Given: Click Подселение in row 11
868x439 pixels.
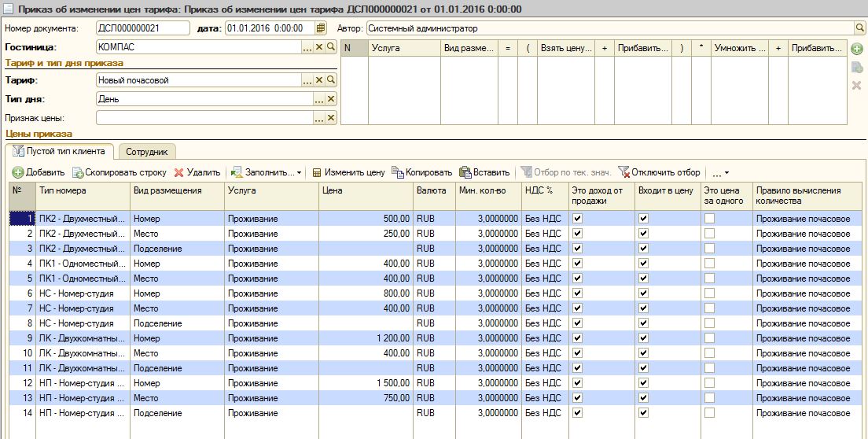Looking at the screenshot, I should point(177,367).
